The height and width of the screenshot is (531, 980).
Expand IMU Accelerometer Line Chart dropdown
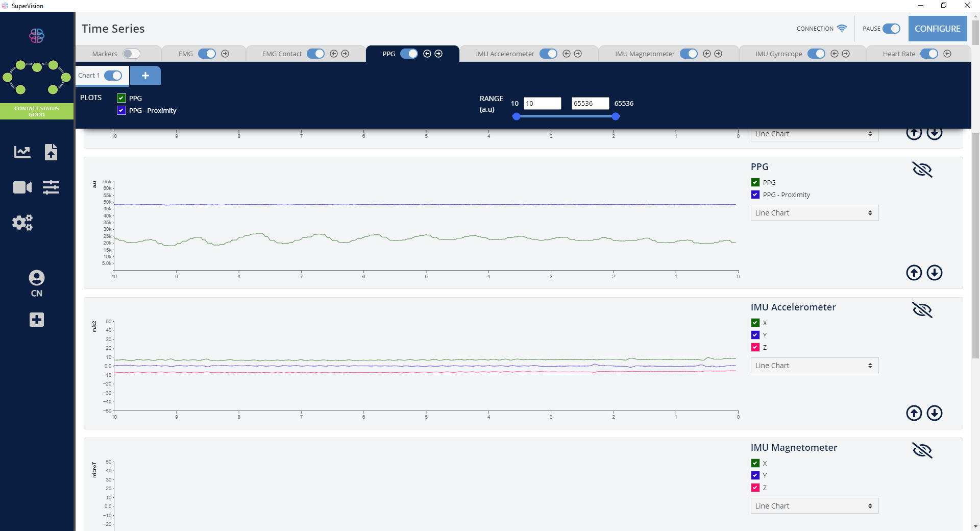[814, 366]
